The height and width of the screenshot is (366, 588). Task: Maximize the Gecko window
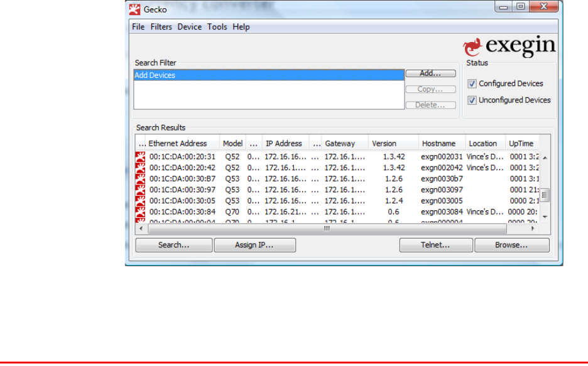click(521, 7)
